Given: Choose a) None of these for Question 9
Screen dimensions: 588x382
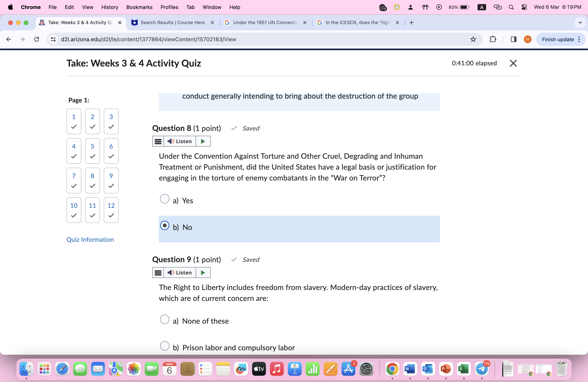Looking at the screenshot, I should coord(164,319).
